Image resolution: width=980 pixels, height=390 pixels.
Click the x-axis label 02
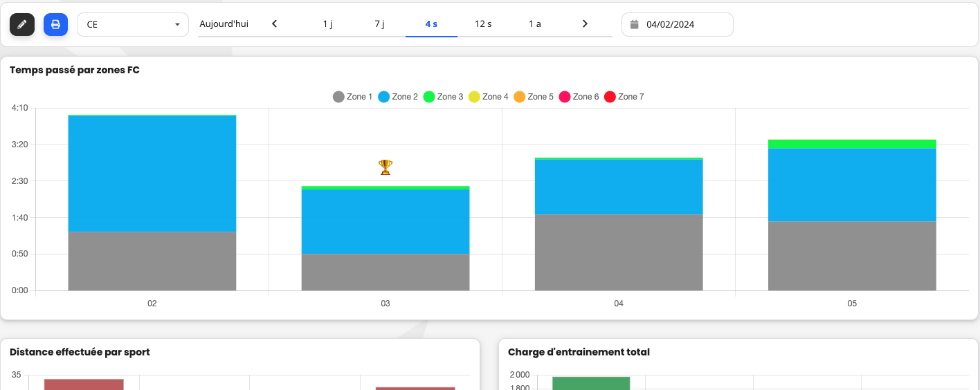(x=152, y=304)
